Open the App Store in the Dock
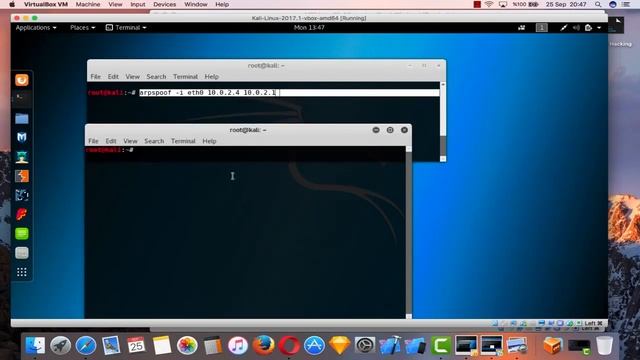 (x=314, y=345)
